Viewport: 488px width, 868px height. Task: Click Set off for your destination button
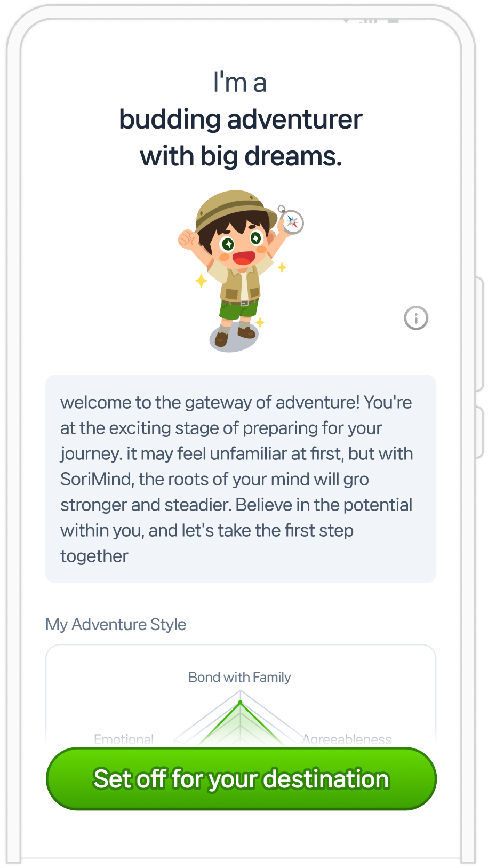point(241,779)
